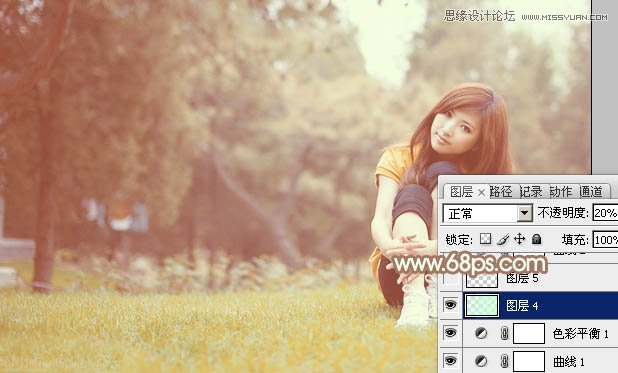Screen dimensions: 618x373
Task: Show the 图层 5 layer
Action: [x=450, y=279]
